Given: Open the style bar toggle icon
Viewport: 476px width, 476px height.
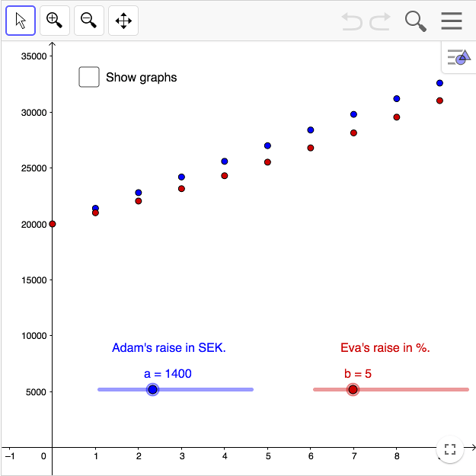Looking at the screenshot, I should pos(458,57).
